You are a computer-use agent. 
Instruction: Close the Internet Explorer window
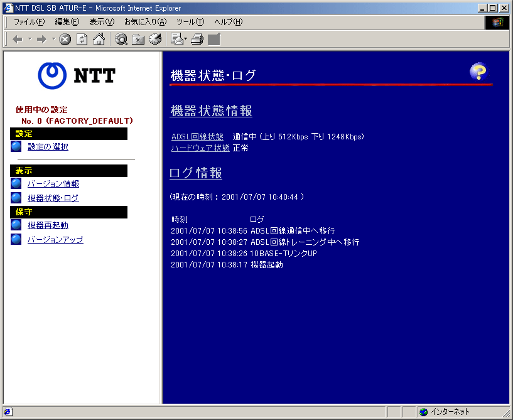click(x=504, y=8)
